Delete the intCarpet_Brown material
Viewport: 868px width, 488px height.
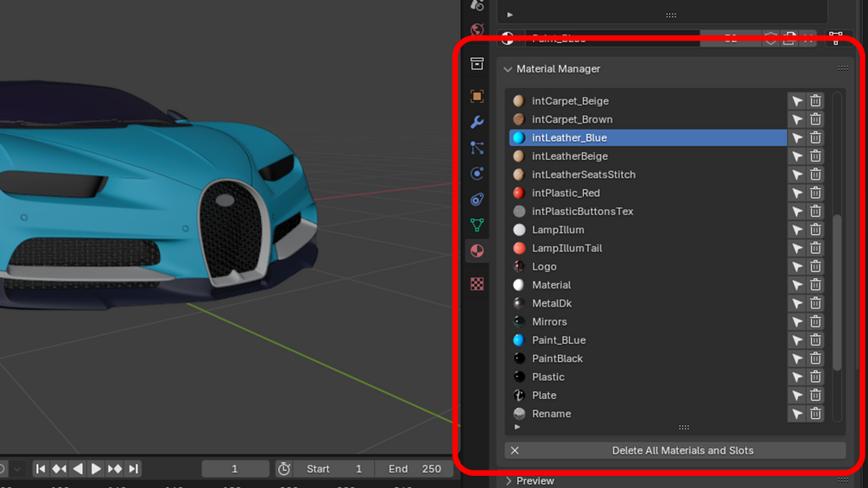click(815, 119)
